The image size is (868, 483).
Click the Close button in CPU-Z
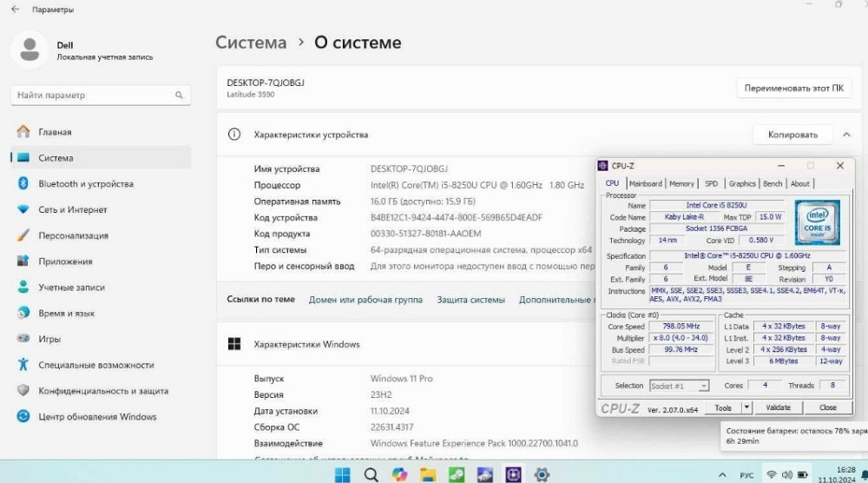827,407
